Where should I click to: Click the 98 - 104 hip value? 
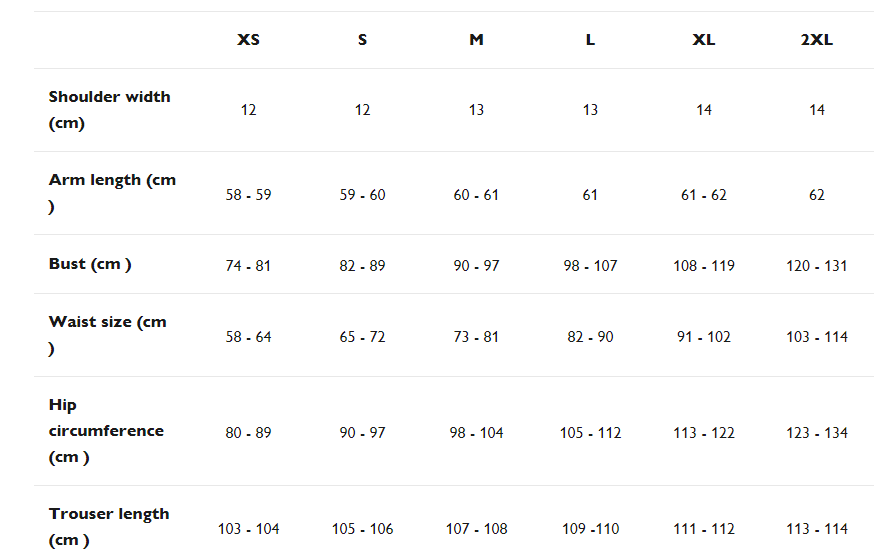pos(476,433)
